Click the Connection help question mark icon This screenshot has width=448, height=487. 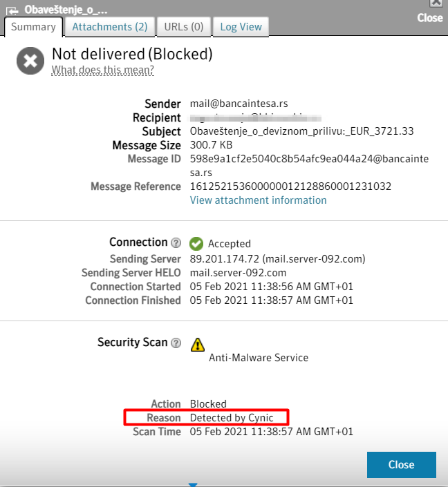[x=176, y=243]
